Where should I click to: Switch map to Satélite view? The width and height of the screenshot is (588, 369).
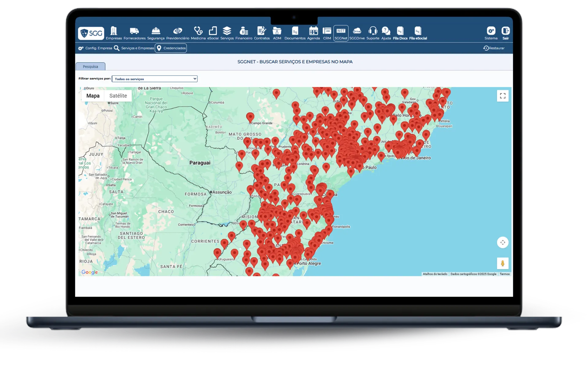pyautogui.click(x=118, y=96)
